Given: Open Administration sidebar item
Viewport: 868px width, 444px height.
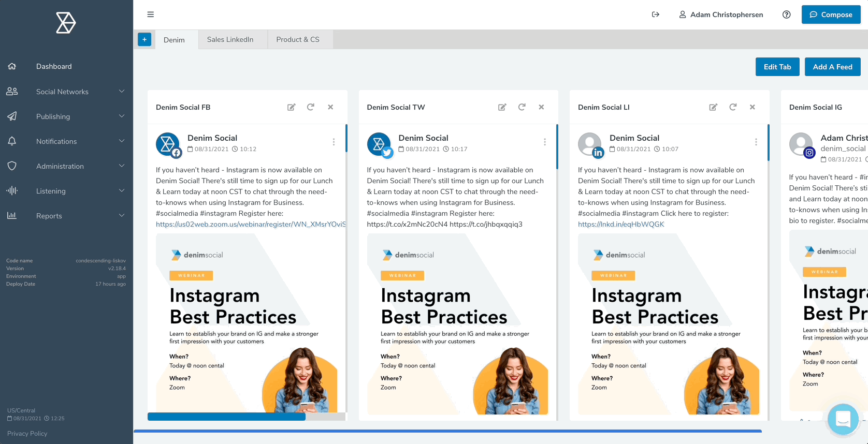Looking at the screenshot, I should pyautogui.click(x=60, y=166).
